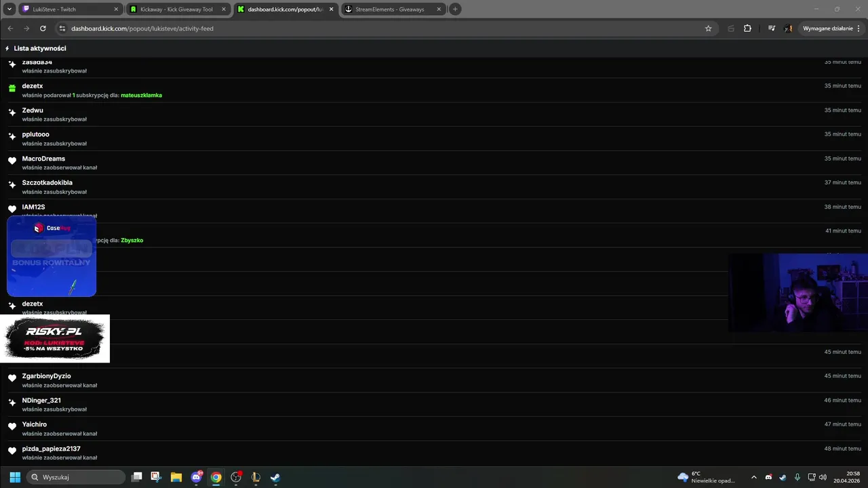Open Discord from the taskbar
868x488 pixels.
tap(197, 477)
